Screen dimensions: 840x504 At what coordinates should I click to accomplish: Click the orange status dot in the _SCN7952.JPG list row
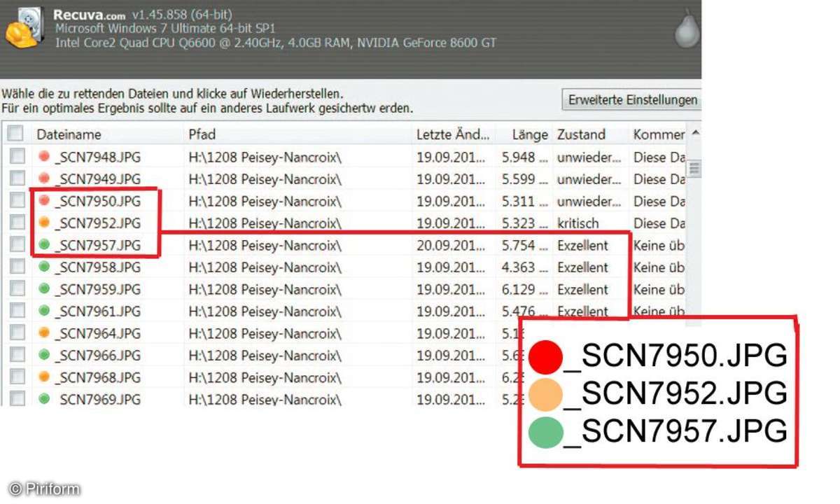pyautogui.click(x=44, y=223)
